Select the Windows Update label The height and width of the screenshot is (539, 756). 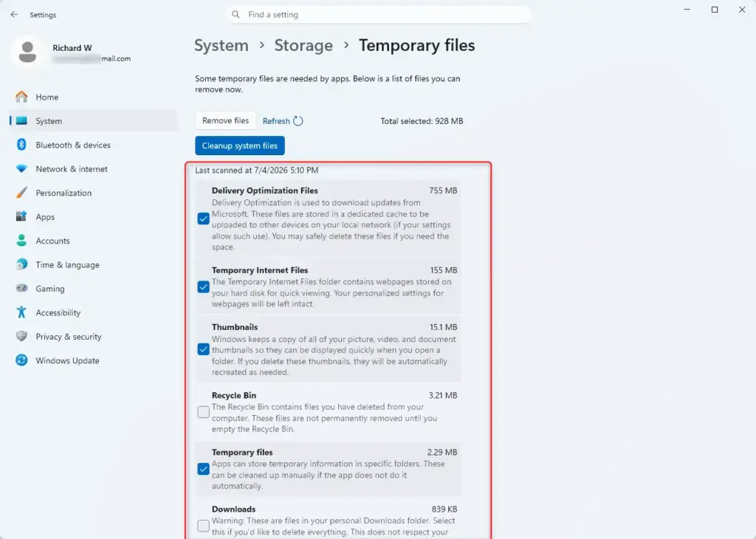coord(67,360)
